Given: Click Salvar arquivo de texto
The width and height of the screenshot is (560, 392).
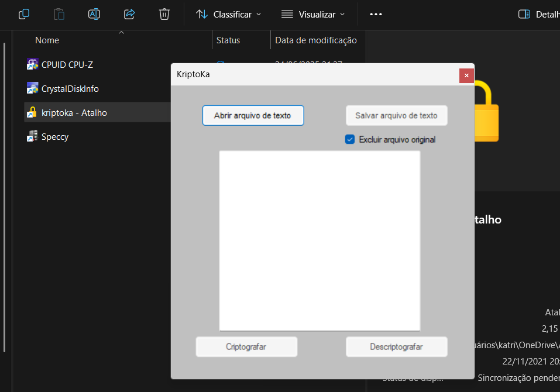Looking at the screenshot, I should pos(396,115).
